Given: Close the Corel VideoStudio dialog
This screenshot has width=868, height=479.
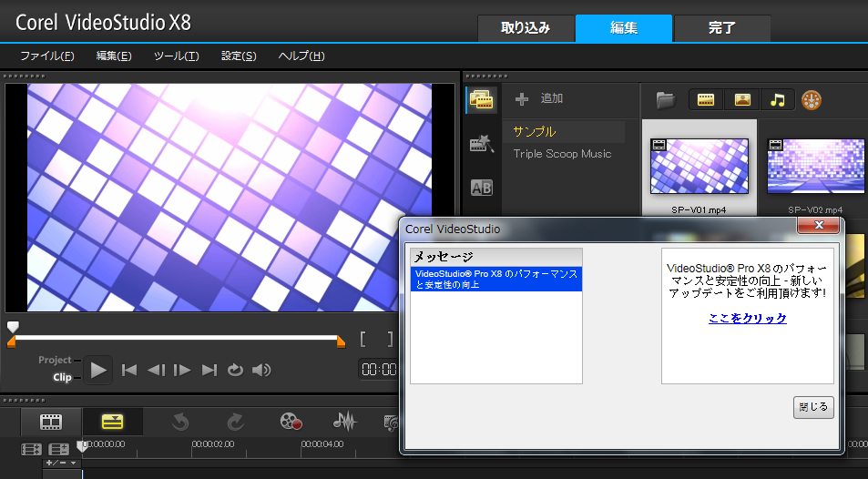Looking at the screenshot, I should [819, 225].
